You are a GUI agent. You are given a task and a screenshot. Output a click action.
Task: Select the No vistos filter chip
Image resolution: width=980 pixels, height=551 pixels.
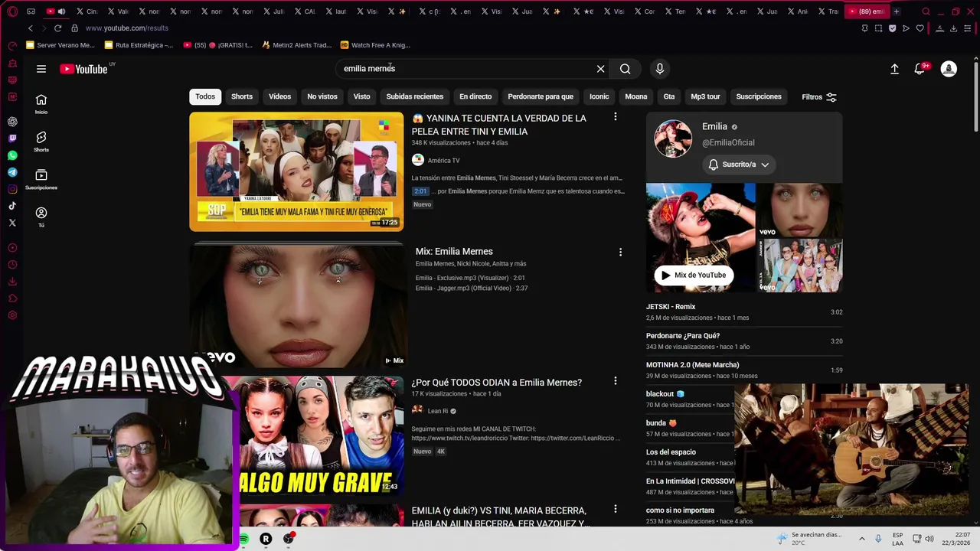[322, 96]
